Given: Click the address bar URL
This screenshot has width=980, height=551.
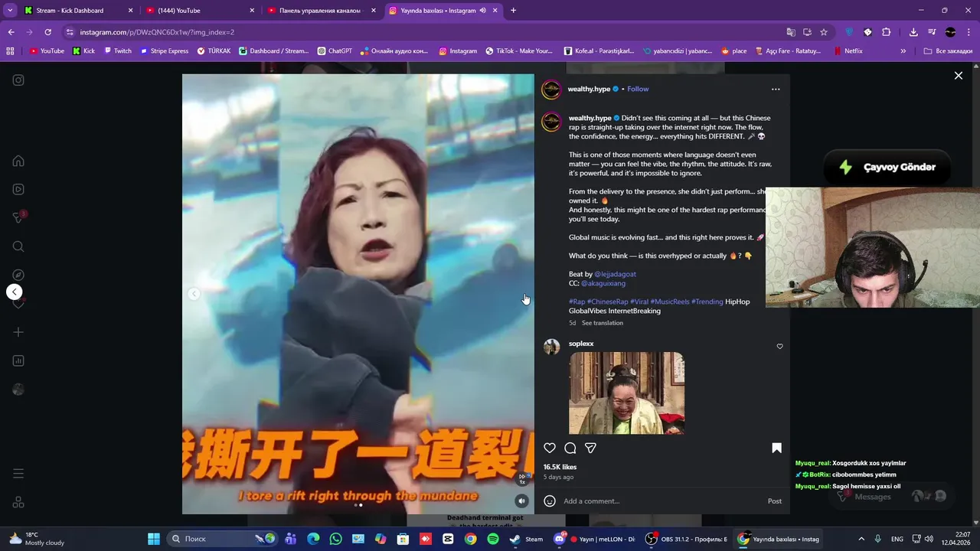Looking at the screenshot, I should tap(157, 32).
